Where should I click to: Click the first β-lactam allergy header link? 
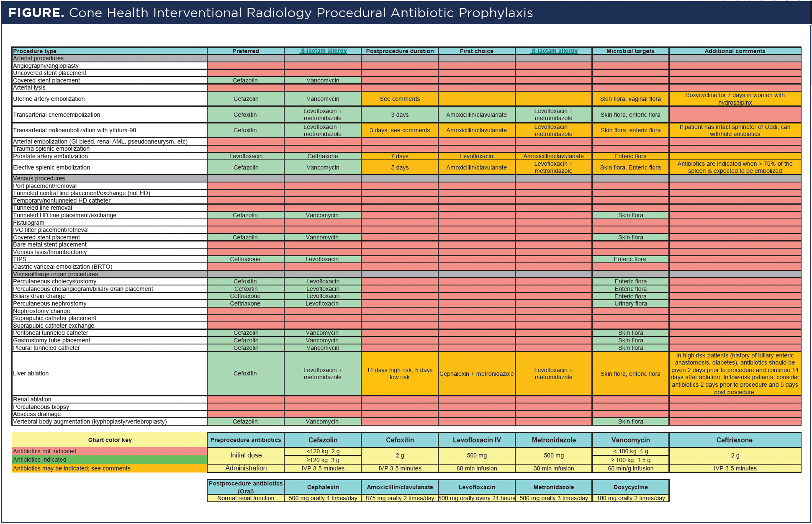pyautogui.click(x=324, y=51)
